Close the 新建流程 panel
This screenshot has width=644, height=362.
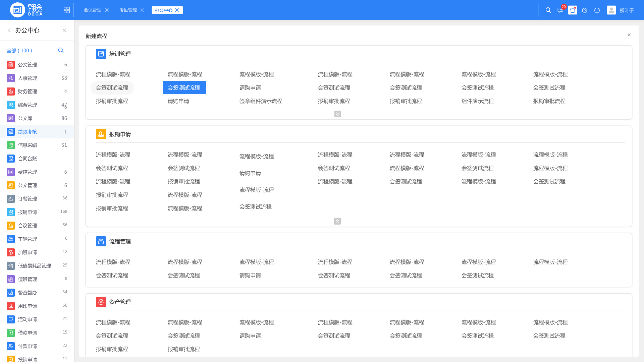[629, 35]
